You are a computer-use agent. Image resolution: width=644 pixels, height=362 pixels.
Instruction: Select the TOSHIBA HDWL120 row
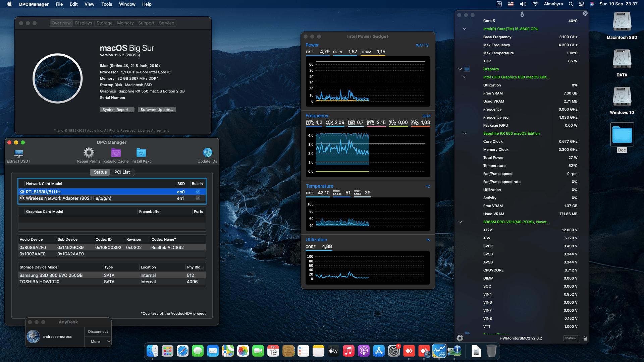click(112, 282)
